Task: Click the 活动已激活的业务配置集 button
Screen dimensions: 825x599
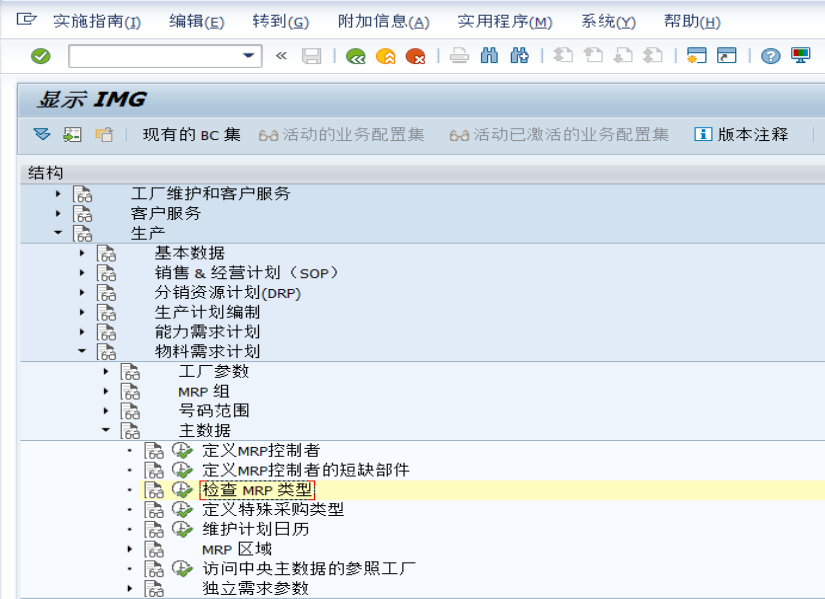Action: point(559,135)
